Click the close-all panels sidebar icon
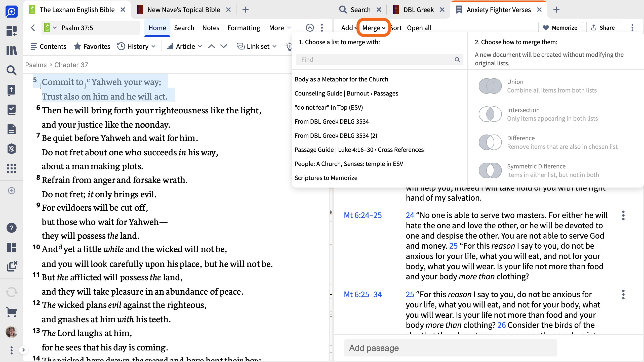Image resolution: width=644 pixels, height=362 pixels. tap(12, 266)
